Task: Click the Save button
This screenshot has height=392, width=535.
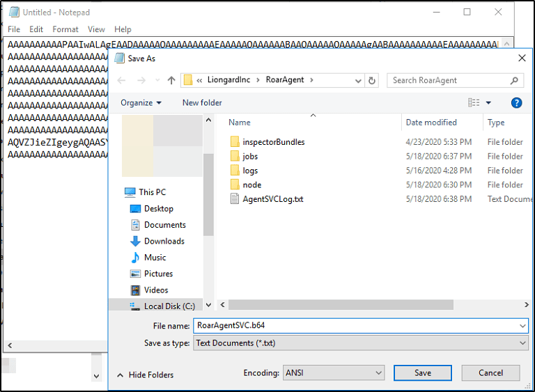Action: (x=422, y=373)
